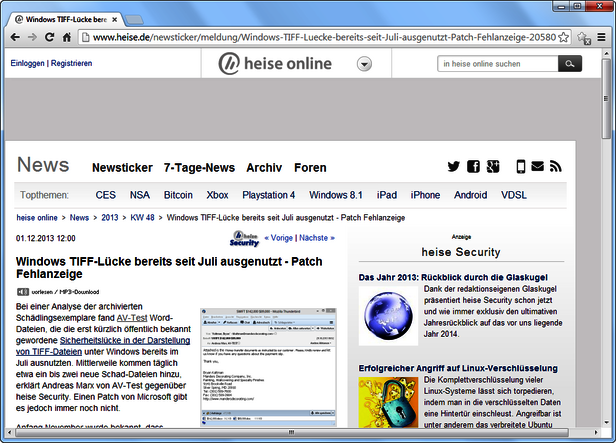This screenshot has height=443, width=616.
Task: Focus the heise online search field
Action: click(497, 64)
